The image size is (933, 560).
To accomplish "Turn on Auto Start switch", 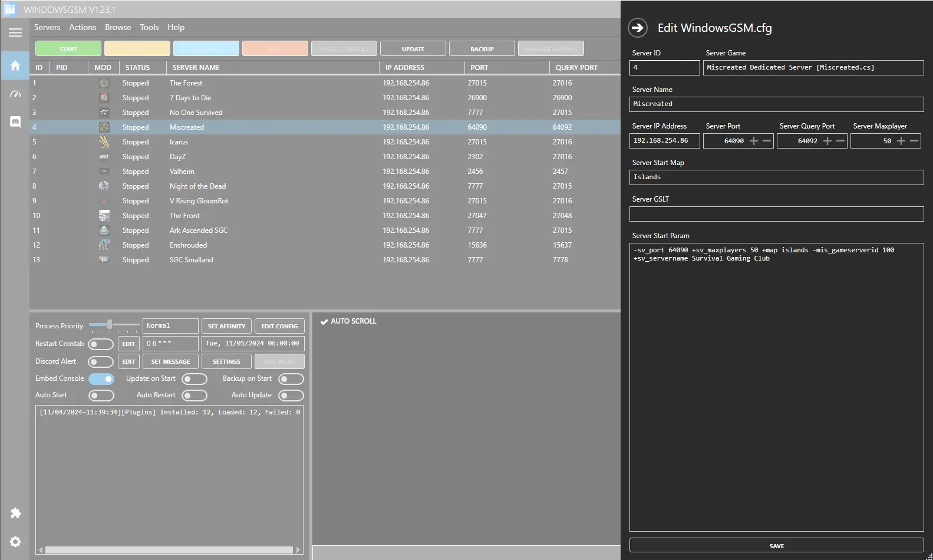I will coord(101,395).
